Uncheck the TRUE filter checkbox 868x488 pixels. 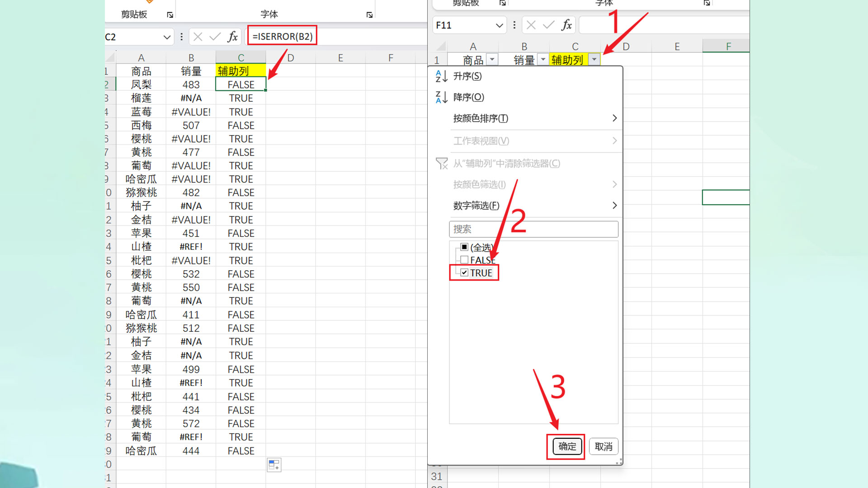464,272
